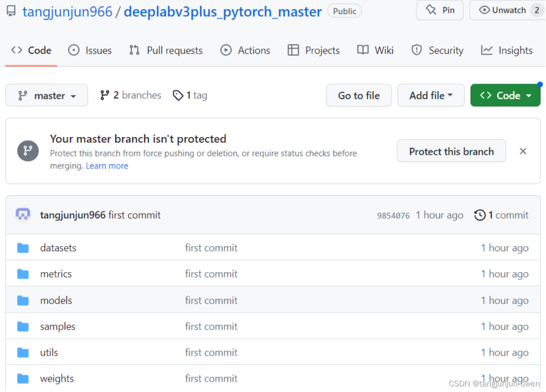546x392 pixels.
Task: Follow the Learn more link
Action: (x=107, y=166)
